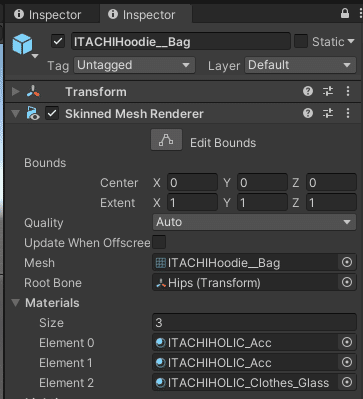Viewport: 363px width, 399px height.
Task: Open the Layer dropdown showing Default
Action: 301,65
